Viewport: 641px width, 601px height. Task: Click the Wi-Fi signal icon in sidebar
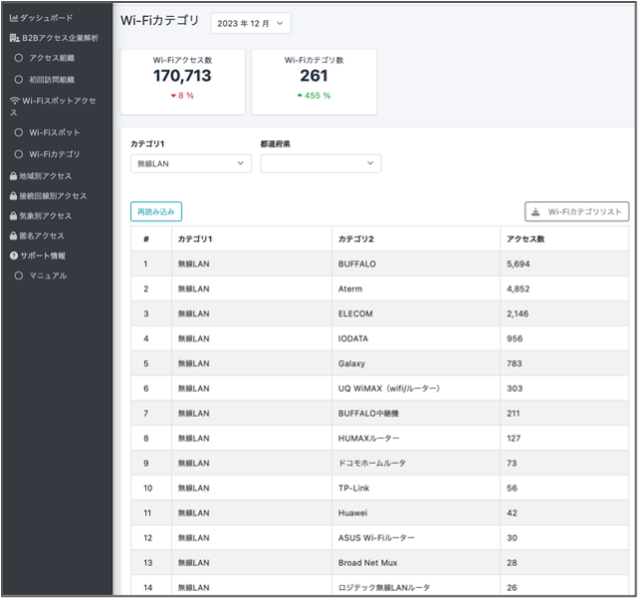pyautogui.click(x=15, y=101)
